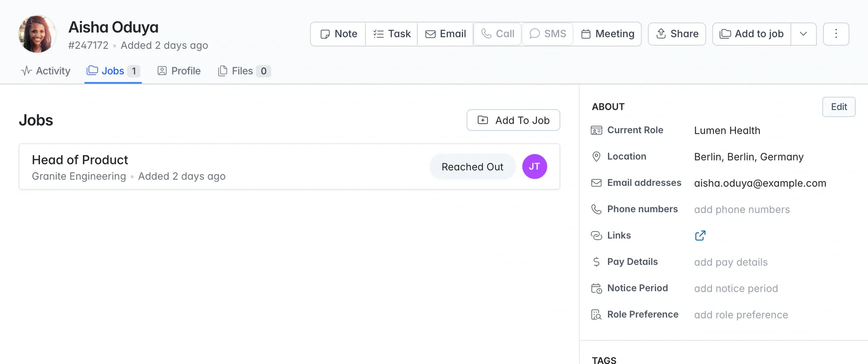Viewport: 868px width, 364px height.
Task: Click the Links chain icon
Action: (x=597, y=236)
